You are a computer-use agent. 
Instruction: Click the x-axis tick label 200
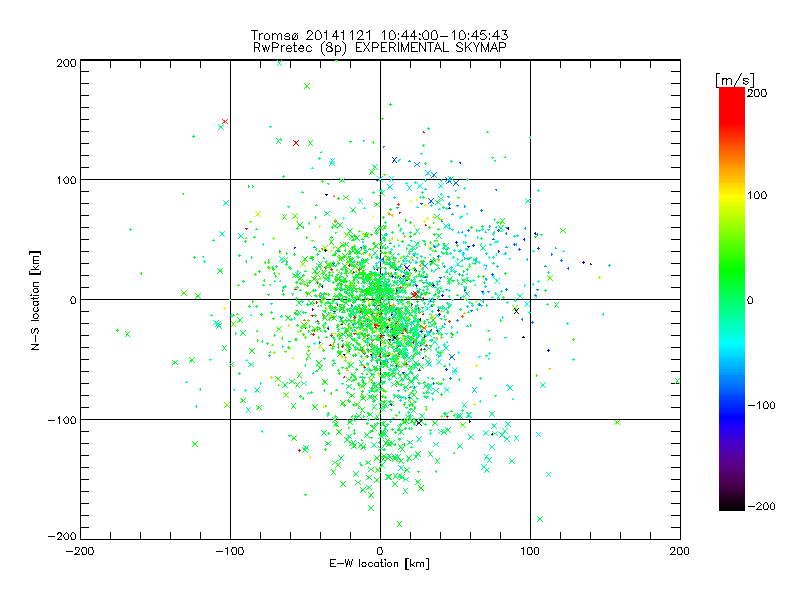[x=680, y=551]
